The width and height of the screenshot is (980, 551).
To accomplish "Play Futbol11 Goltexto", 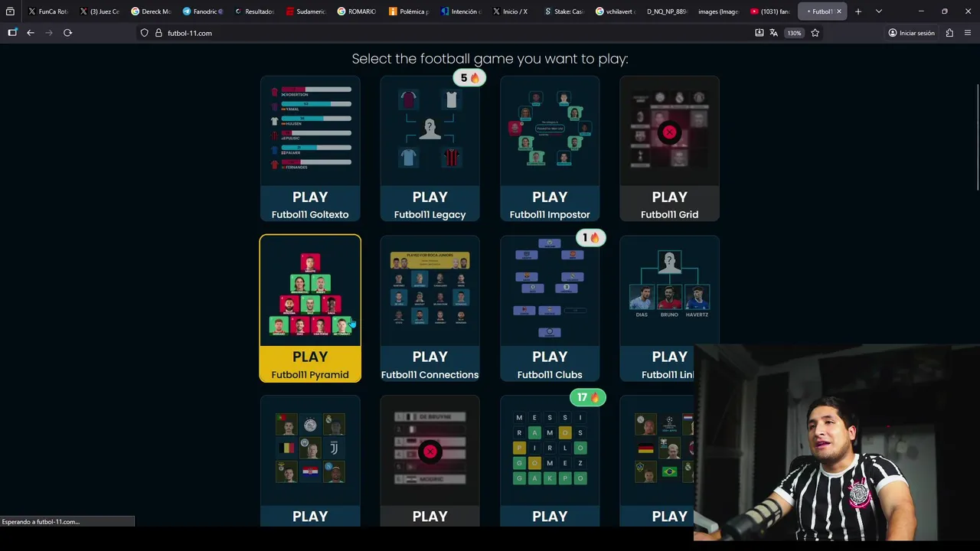I will 310,204.
